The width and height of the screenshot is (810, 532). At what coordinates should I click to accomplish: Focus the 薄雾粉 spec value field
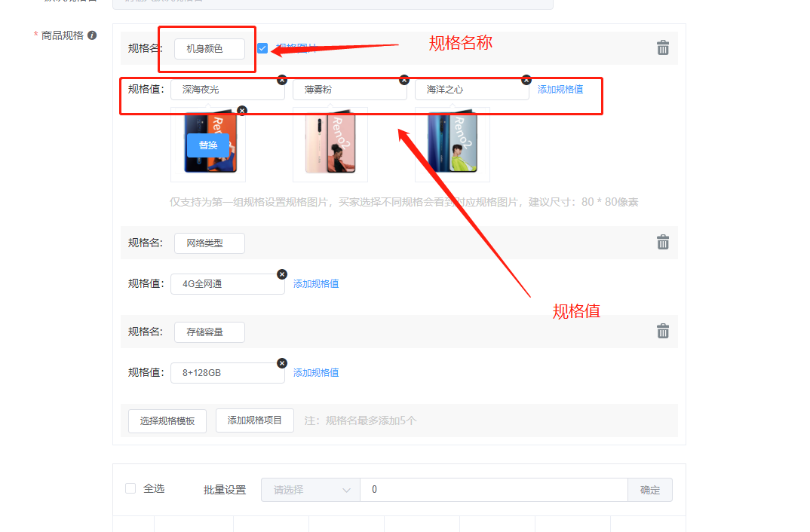(x=350, y=89)
